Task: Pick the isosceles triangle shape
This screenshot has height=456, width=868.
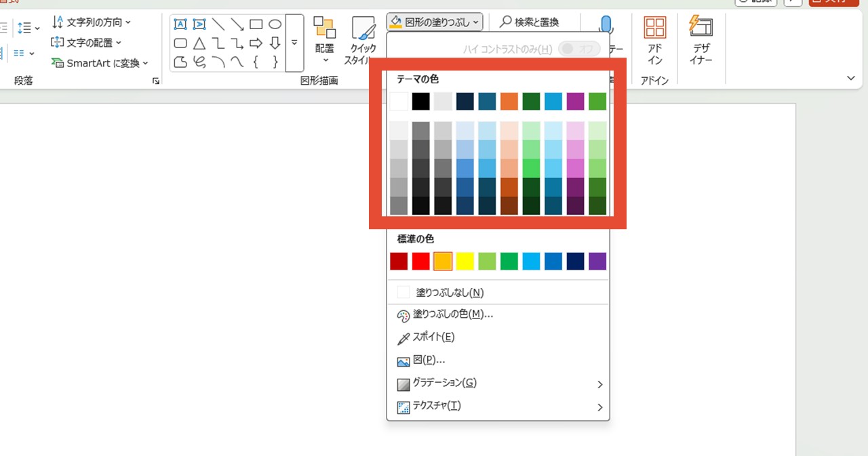Action: point(199,43)
